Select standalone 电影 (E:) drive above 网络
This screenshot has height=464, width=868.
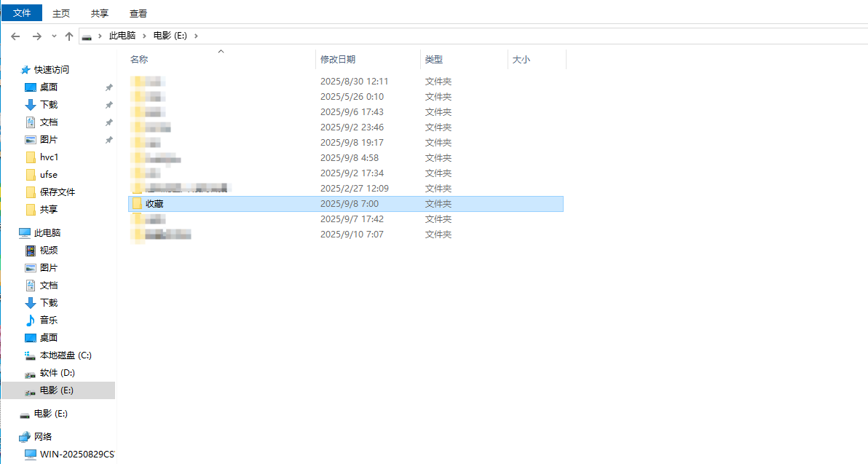[x=50, y=414]
